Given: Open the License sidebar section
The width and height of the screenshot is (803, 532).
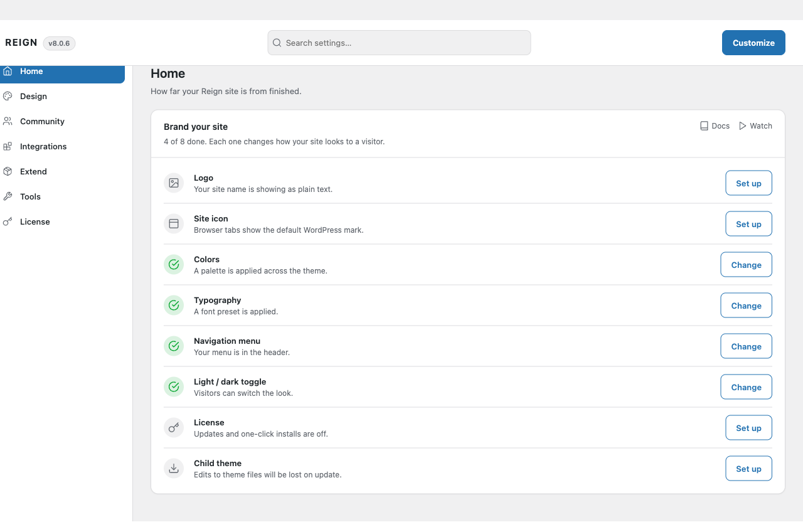Looking at the screenshot, I should click(x=62, y=221).
